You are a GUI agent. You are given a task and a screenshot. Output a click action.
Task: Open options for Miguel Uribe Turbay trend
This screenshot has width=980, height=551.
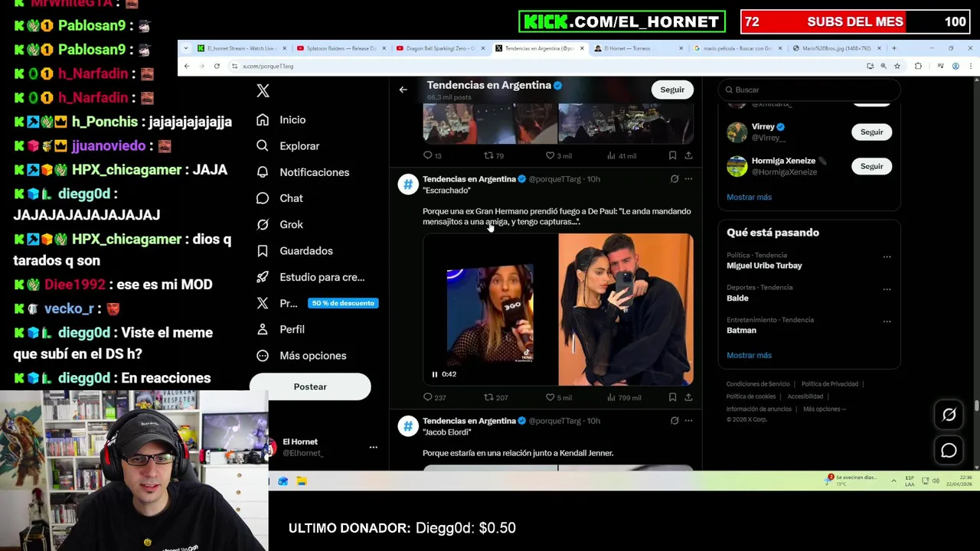click(887, 257)
